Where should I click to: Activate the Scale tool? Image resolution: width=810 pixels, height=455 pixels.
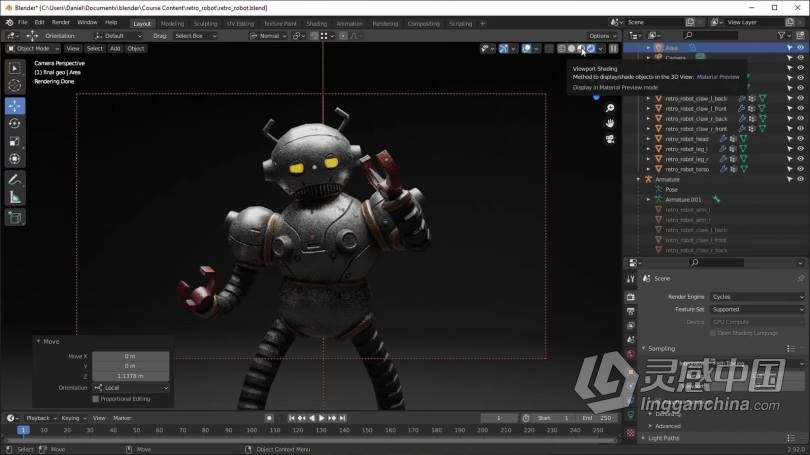[14, 141]
